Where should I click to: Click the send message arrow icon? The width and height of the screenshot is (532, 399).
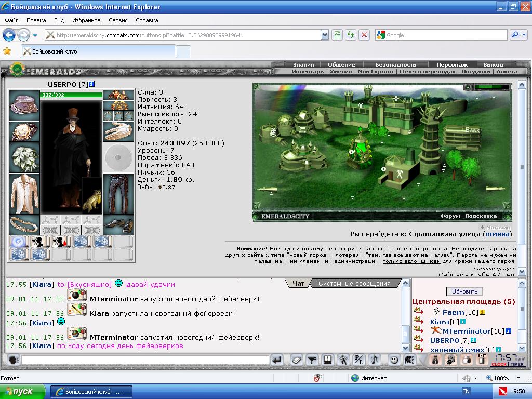277,360
